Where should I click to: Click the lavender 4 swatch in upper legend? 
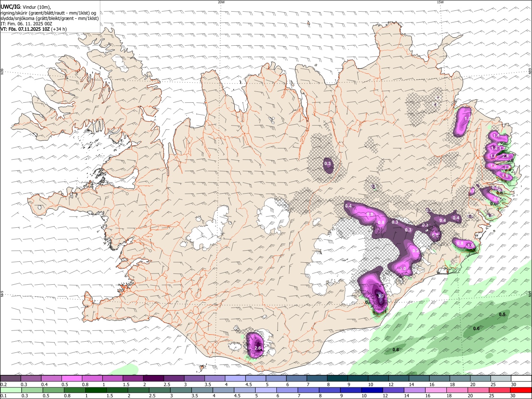[x=235, y=379]
